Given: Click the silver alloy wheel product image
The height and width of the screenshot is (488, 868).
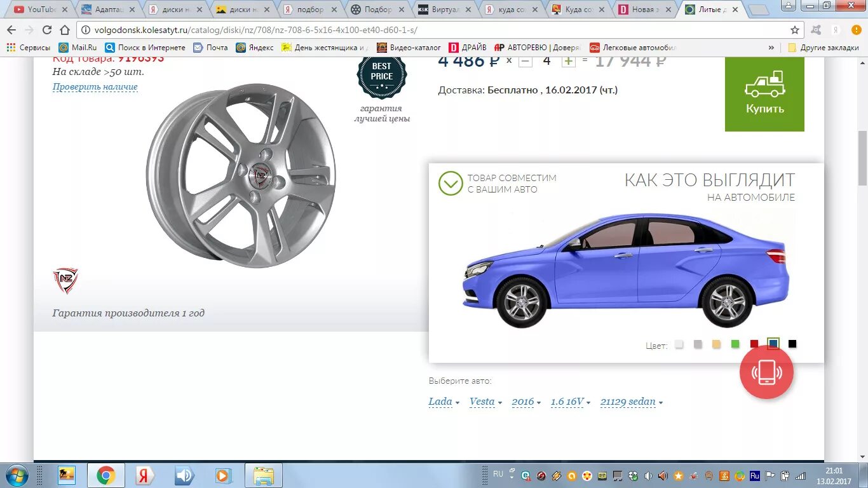Looking at the screenshot, I should click(x=241, y=175).
